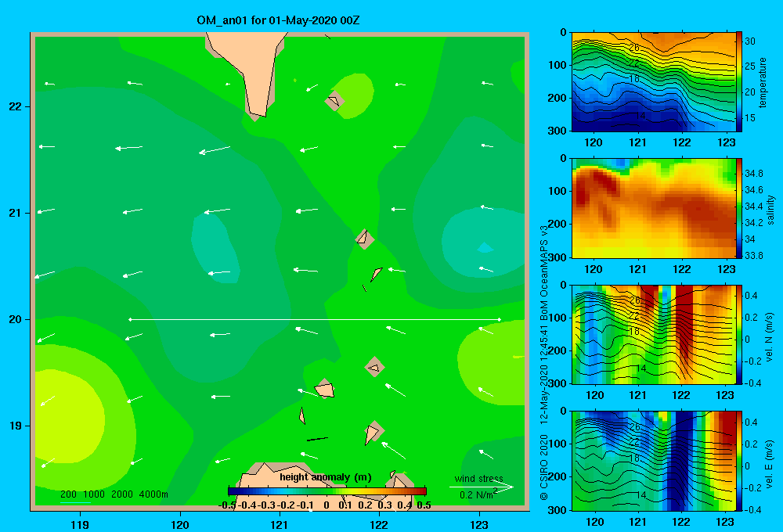Click the 34.8 tick on salinity scale
The image size is (783, 532).
point(753,173)
